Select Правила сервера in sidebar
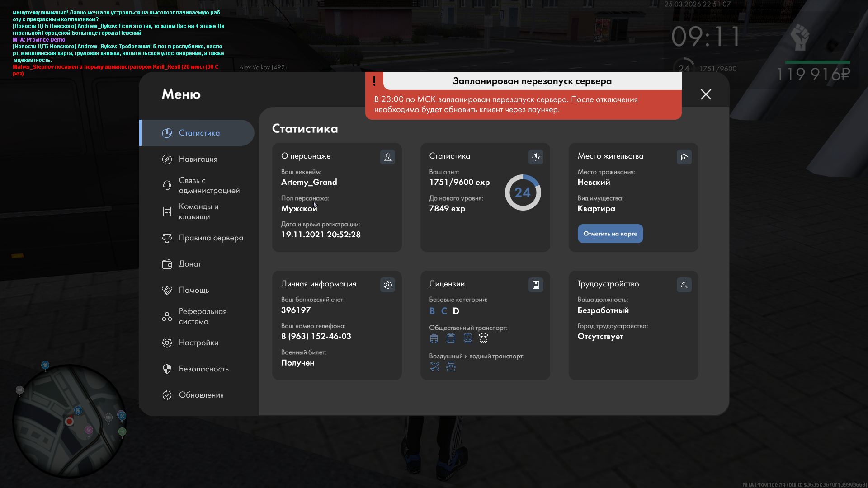868x488 pixels. [211, 238]
